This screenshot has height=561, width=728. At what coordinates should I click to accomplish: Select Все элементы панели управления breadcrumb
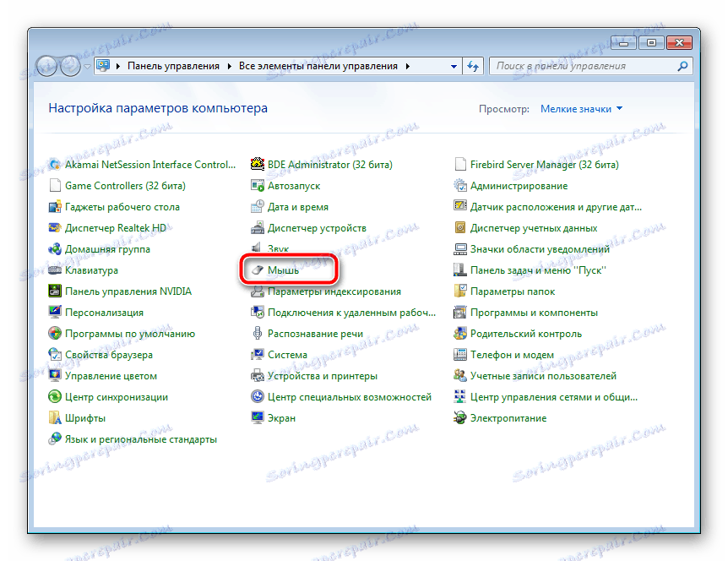coord(318,67)
